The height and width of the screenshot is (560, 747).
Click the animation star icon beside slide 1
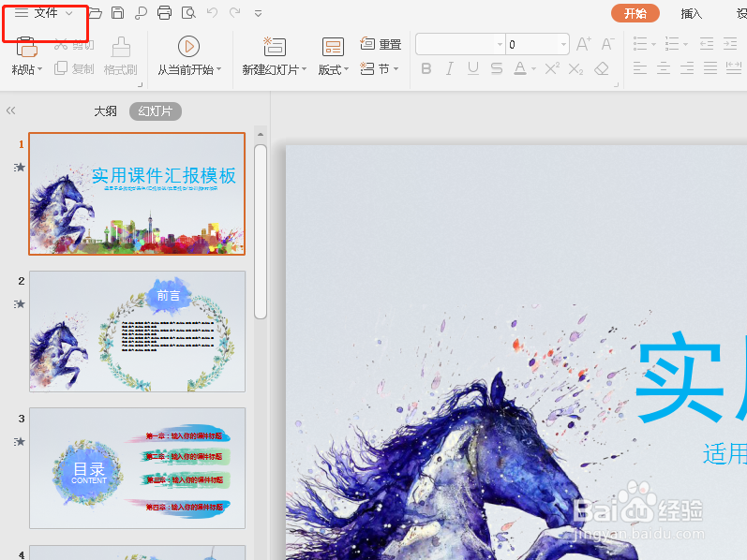[19, 167]
